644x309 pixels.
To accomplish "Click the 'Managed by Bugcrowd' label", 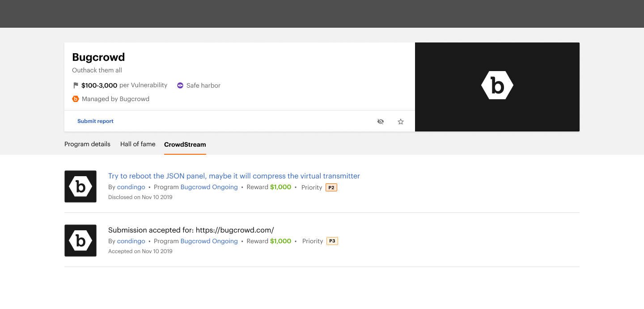I will click(115, 99).
